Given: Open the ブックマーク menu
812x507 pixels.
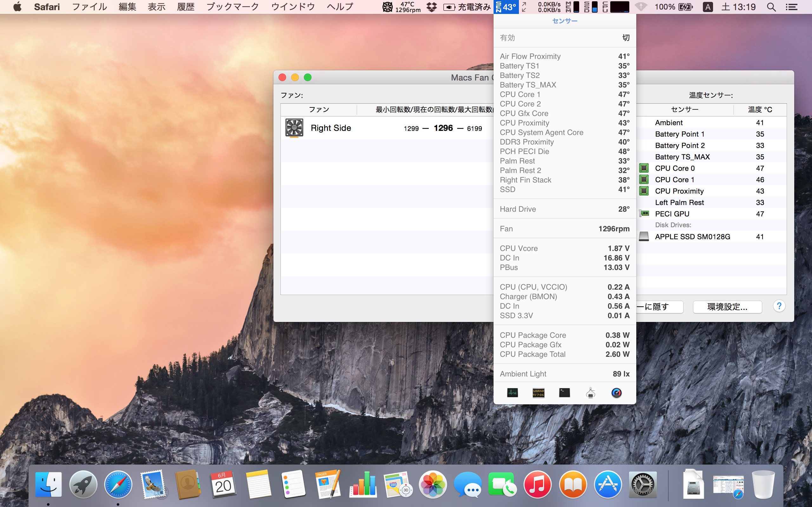Looking at the screenshot, I should coord(232,7).
